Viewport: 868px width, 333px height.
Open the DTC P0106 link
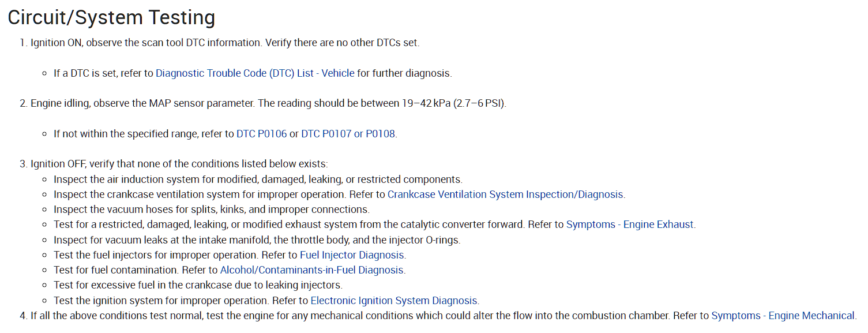pos(262,134)
